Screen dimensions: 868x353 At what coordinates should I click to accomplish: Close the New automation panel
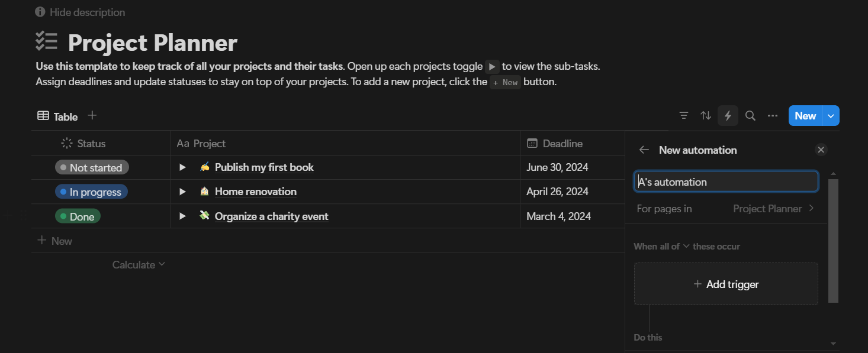click(821, 150)
